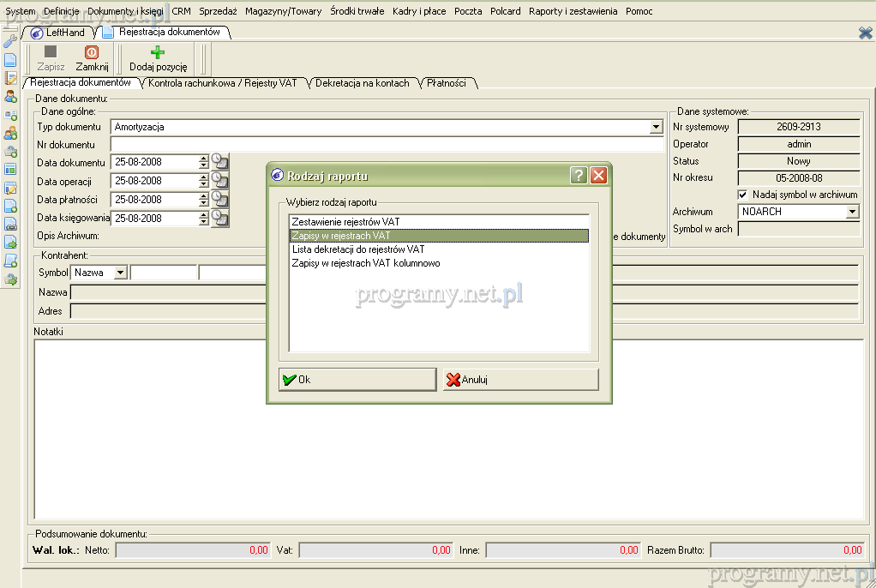Open calendar picker next to Data księgowania

pos(220,218)
